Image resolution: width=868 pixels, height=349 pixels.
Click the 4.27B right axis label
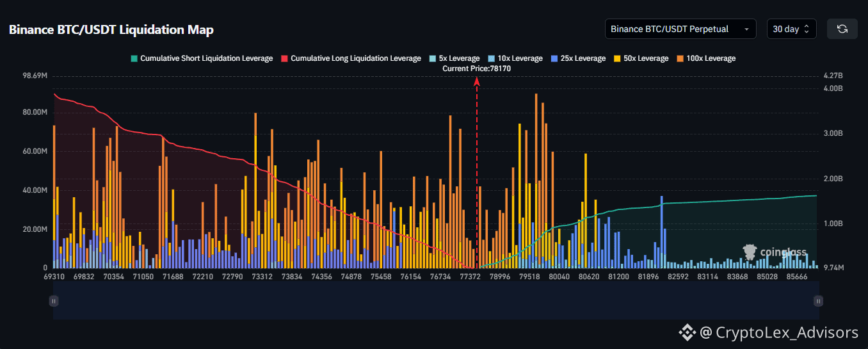pos(833,76)
